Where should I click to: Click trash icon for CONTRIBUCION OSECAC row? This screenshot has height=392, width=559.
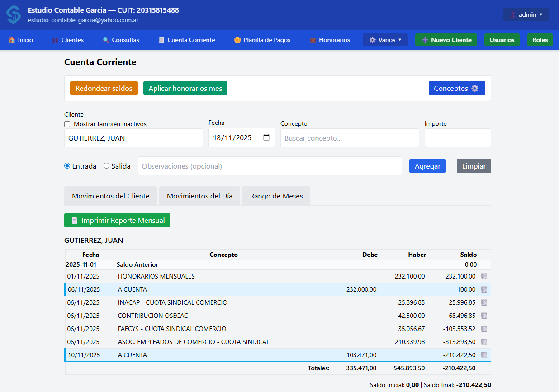click(483, 316)
